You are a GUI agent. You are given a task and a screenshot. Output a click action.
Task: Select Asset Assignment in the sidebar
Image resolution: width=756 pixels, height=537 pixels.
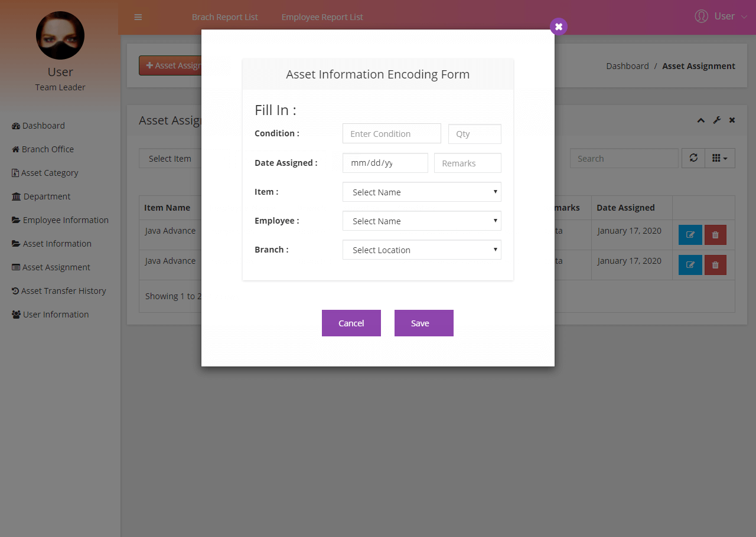(51, 267)
